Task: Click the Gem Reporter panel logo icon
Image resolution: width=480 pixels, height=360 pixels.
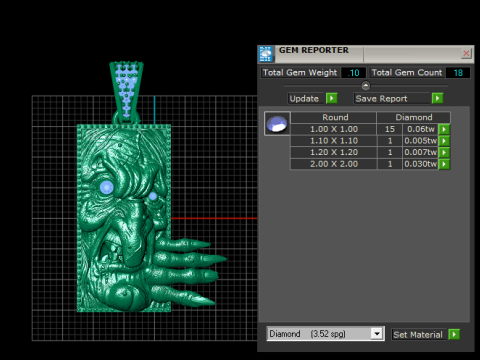Action: point(266,54)
